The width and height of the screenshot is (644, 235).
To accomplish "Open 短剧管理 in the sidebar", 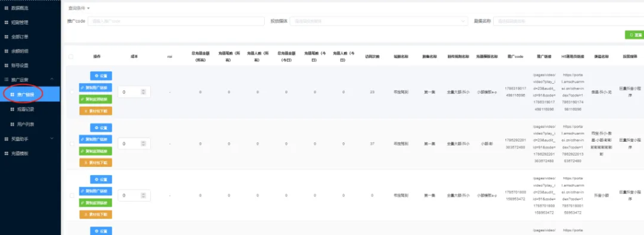I will tap(19, 22).
